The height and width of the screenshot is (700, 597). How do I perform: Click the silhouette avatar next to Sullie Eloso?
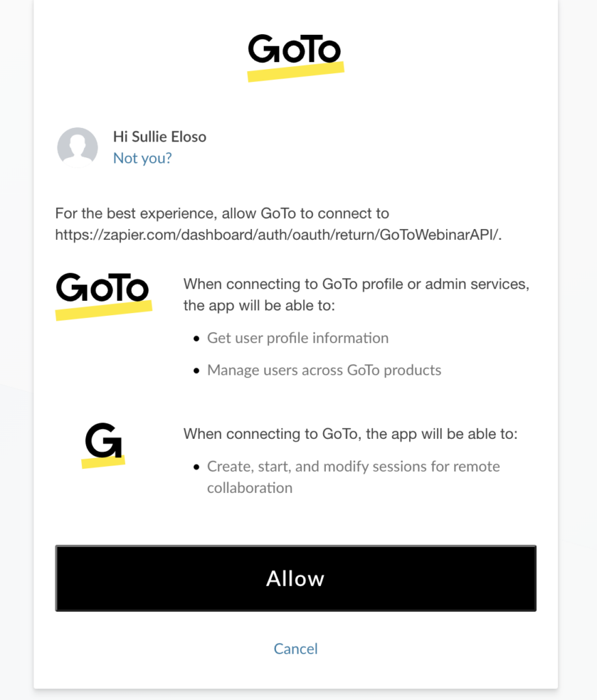tap(77, 147)
